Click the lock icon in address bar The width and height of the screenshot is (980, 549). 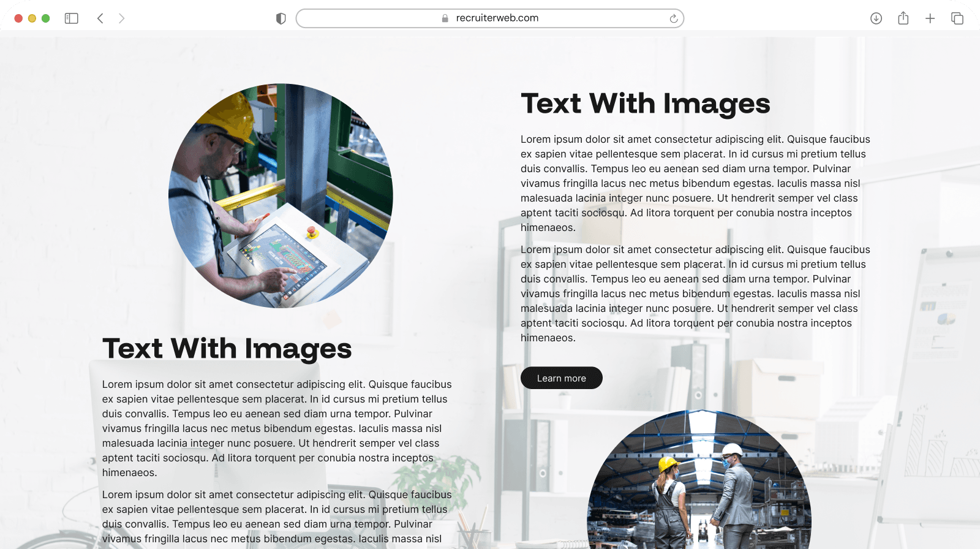click(445, 18)
